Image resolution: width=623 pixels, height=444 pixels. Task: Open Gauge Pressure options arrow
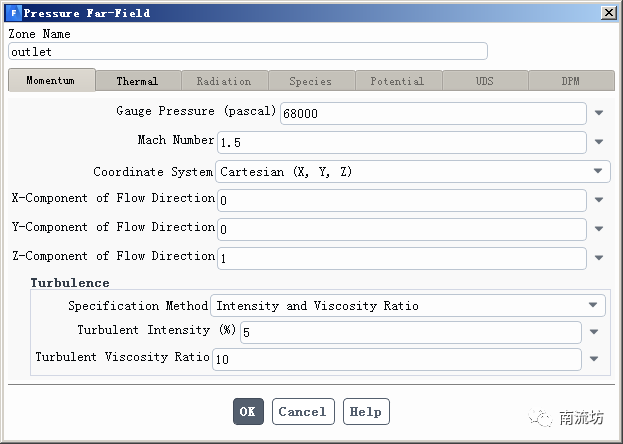point(598,114)
